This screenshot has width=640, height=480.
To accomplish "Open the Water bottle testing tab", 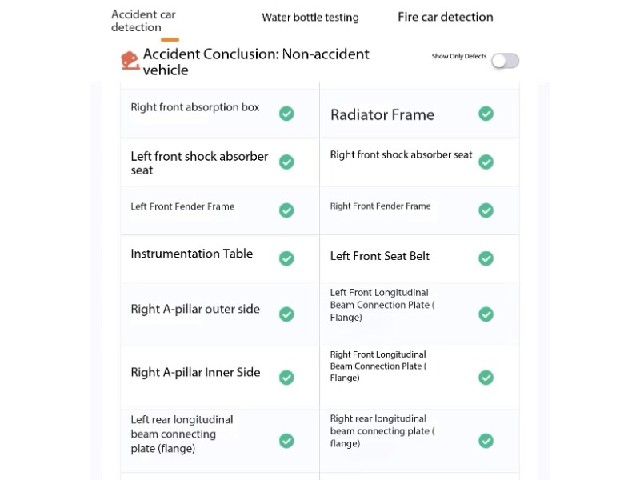I will (310, 18).
